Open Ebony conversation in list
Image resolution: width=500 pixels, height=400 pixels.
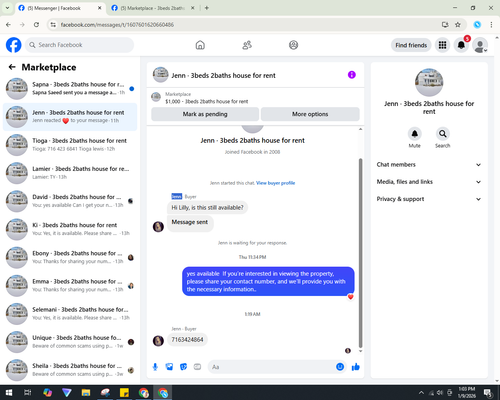pyautogui.click(x=70, y=257)
